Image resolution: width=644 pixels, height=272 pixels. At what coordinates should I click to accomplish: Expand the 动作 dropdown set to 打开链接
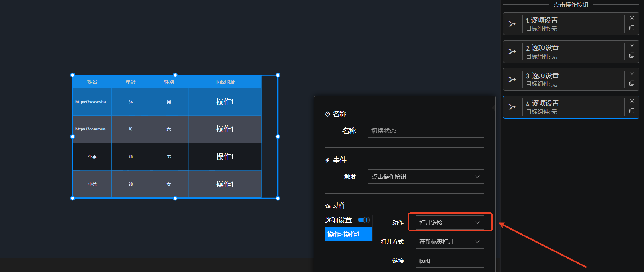click(x=450, y=223)
